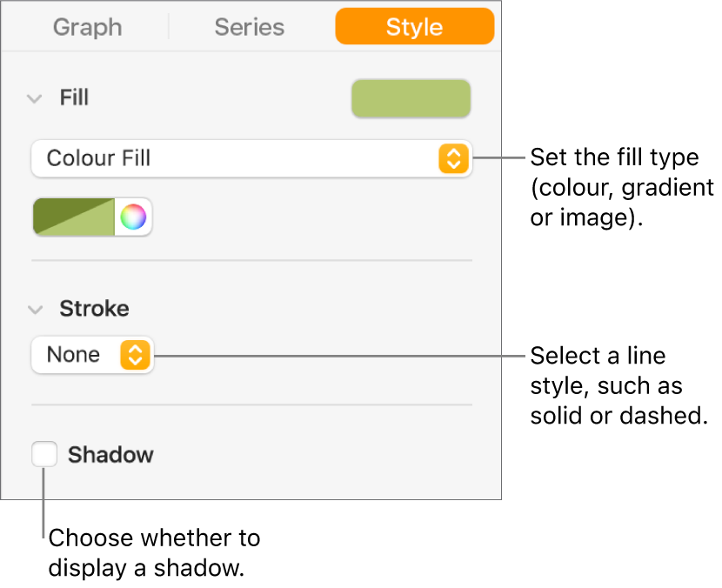Collapse the Stroke section disclosure chevron
This screenshot has width=722, height=588.
pos(35,309)
